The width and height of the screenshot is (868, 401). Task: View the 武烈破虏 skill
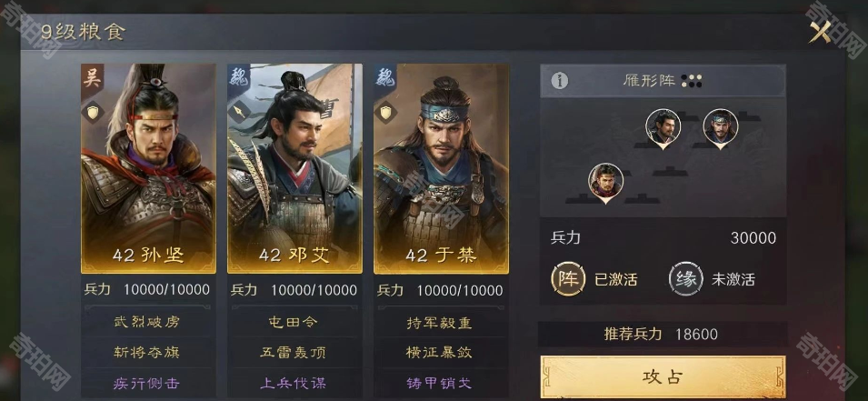click(147, 322)
